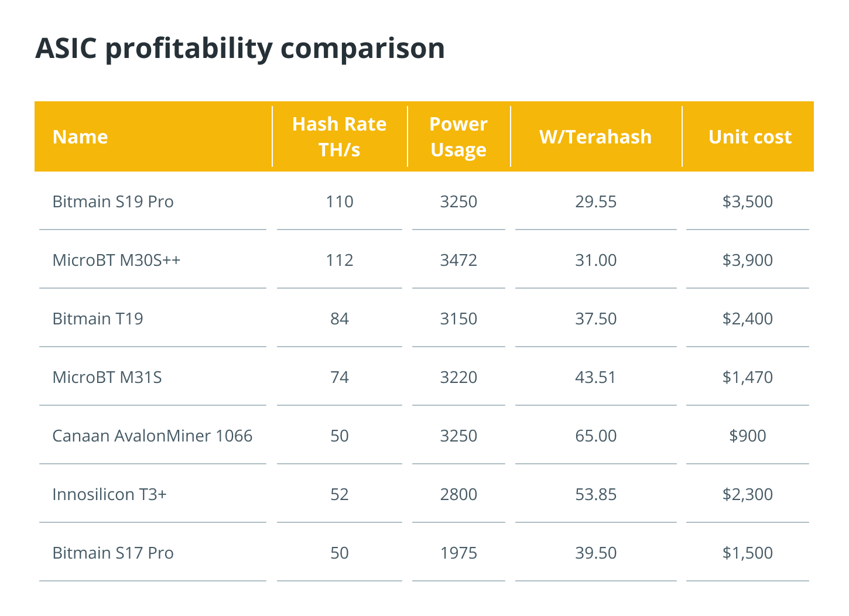Click the MicroBT M31S name cell

107,377
